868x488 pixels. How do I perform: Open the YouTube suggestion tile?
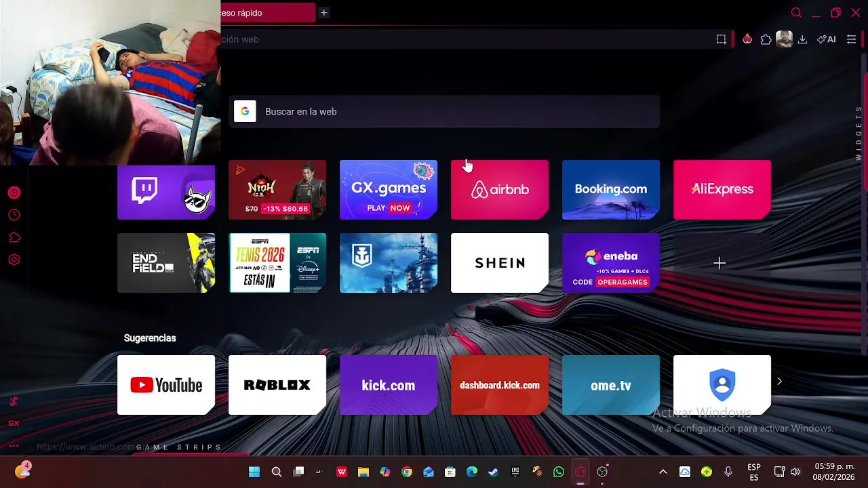(x=166, y=385)
